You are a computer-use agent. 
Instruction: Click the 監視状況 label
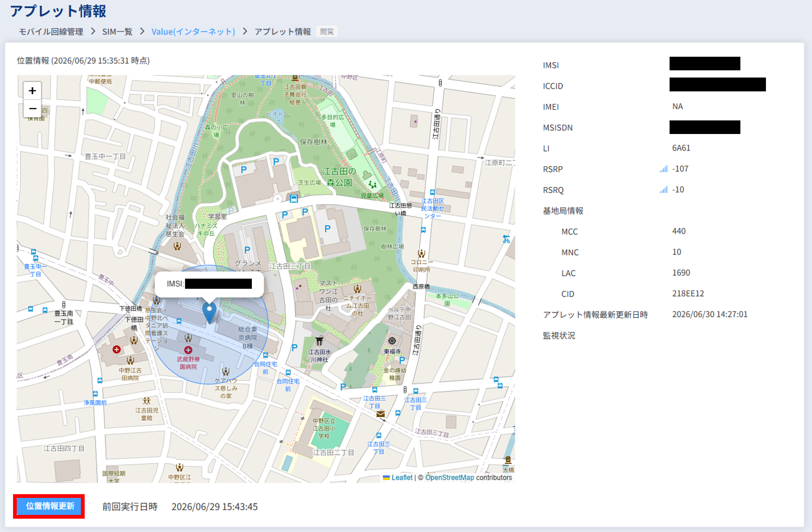559,336
